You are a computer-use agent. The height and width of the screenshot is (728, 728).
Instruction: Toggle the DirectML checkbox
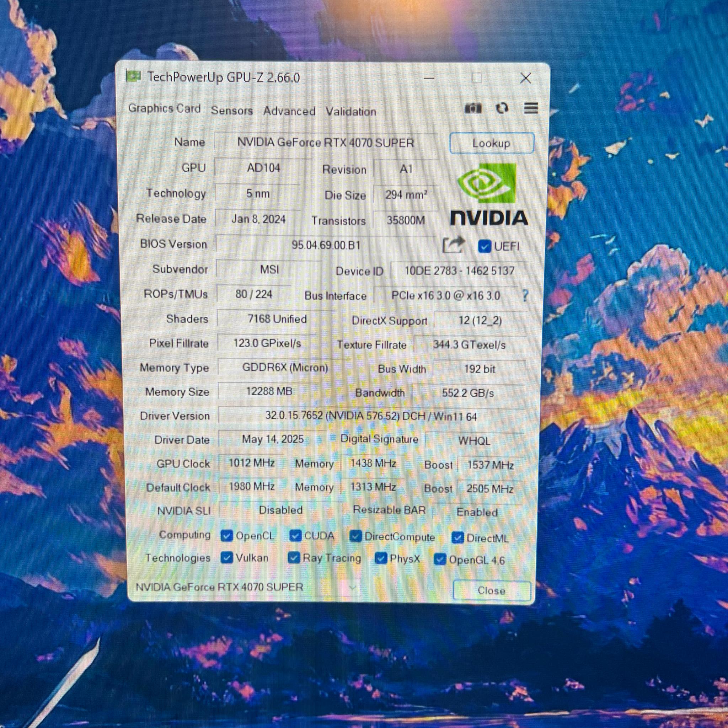click(x=457, y=538)
